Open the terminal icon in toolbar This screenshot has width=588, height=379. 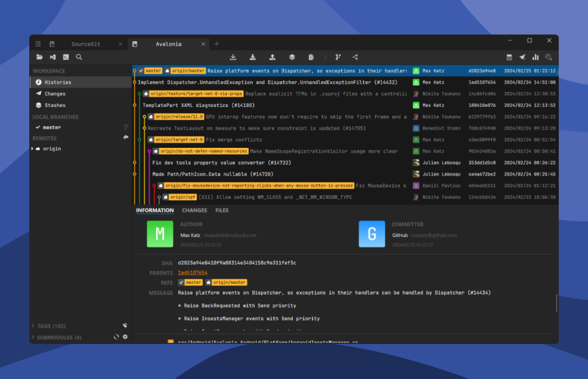click(x=65, y=57)
